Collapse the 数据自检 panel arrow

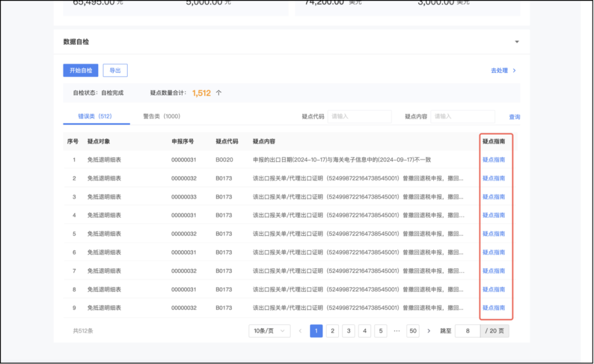pyautogui.click(x=516, y=42)
